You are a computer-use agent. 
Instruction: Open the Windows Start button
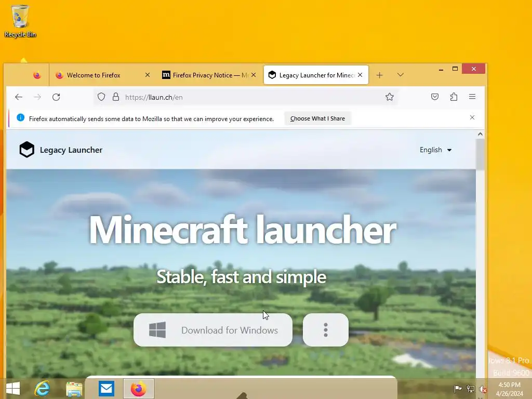[x=13, y=389]
